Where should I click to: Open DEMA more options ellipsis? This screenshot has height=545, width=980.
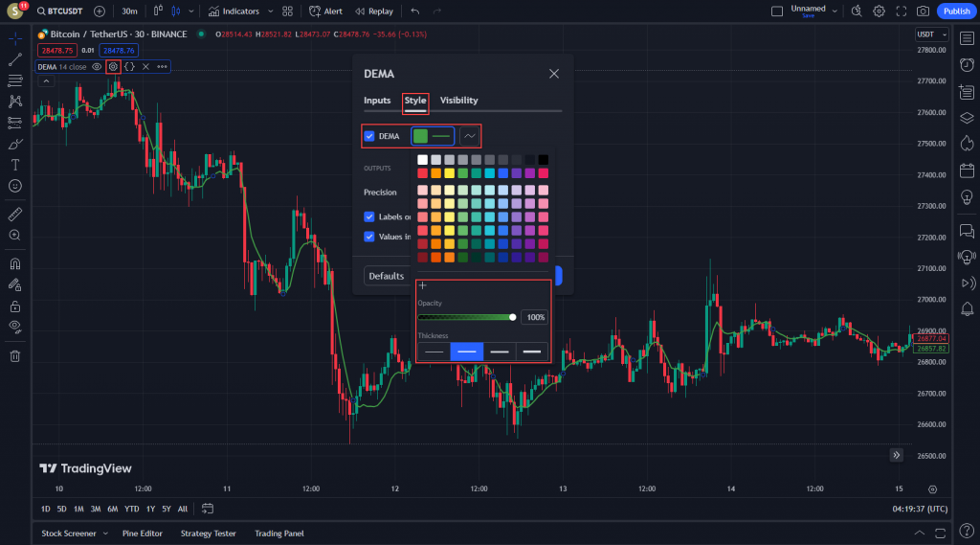[162, 66]
